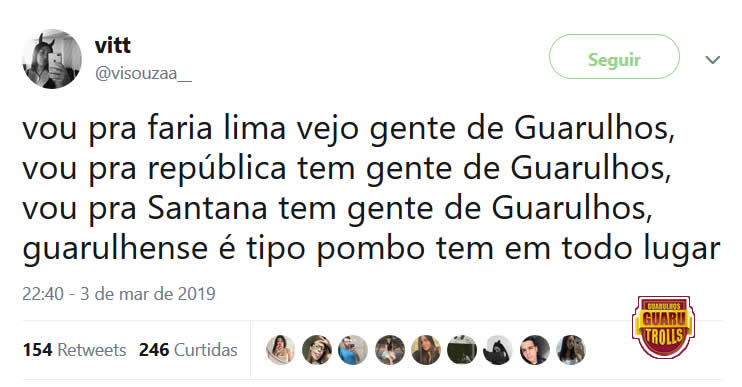Open the 22:40 - 3 de mar de 2019 timestamp
This screenshot has width=742, height=387.
tap(119, 294)
